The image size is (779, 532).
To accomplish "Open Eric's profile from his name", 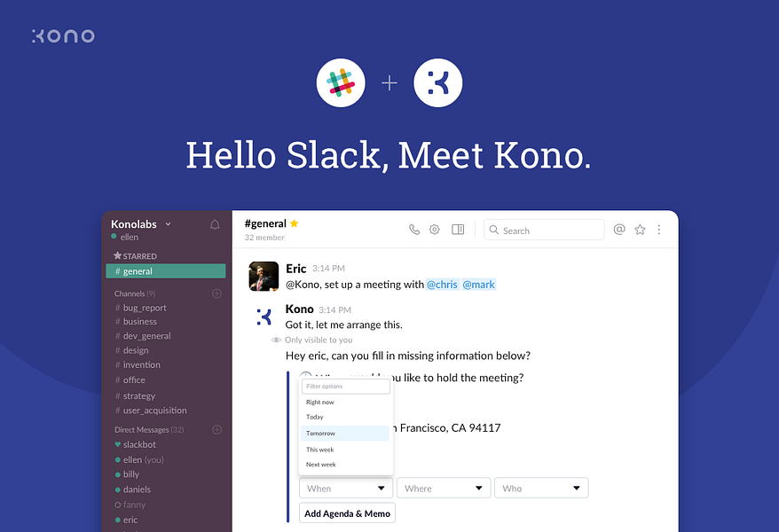I will pos(296,269).
